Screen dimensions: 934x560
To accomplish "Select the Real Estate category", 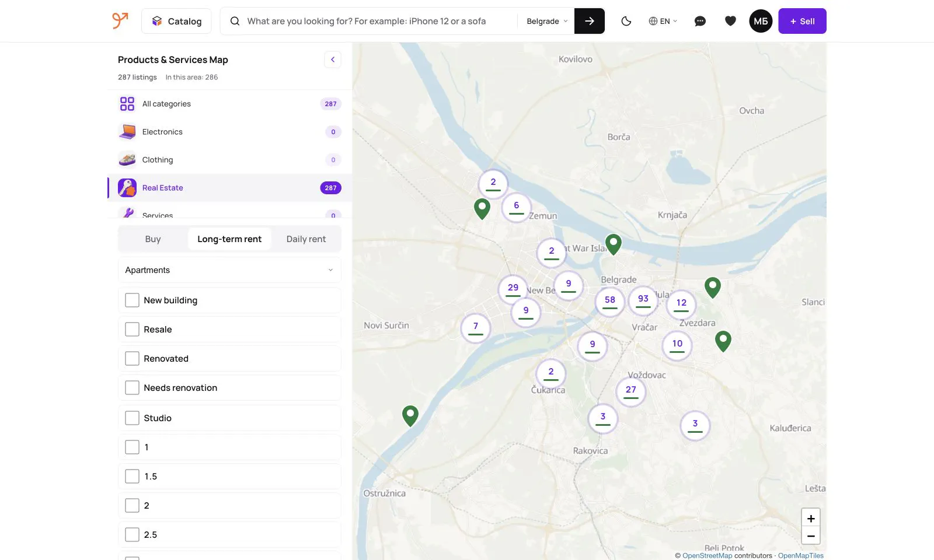I will pyautogui.click(x=229, y=188).
